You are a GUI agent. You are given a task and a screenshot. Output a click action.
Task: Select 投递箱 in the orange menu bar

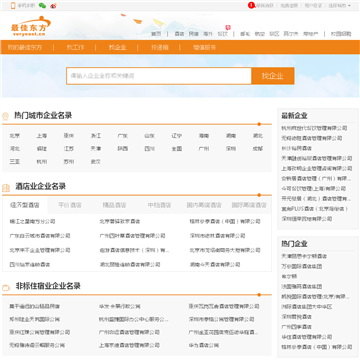pyautogui.click(x=160, y=47)
